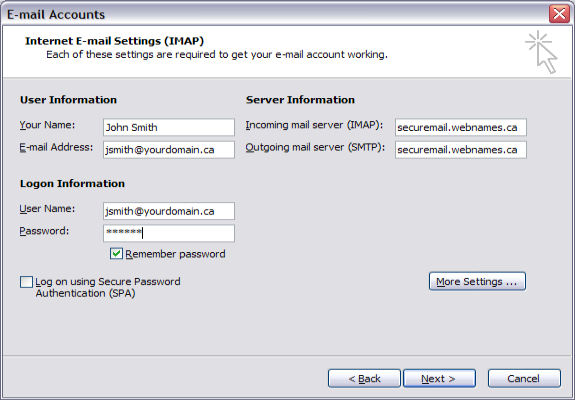
Task: Click the wizard cursor icon in header
Action: [x=542, y=52]
